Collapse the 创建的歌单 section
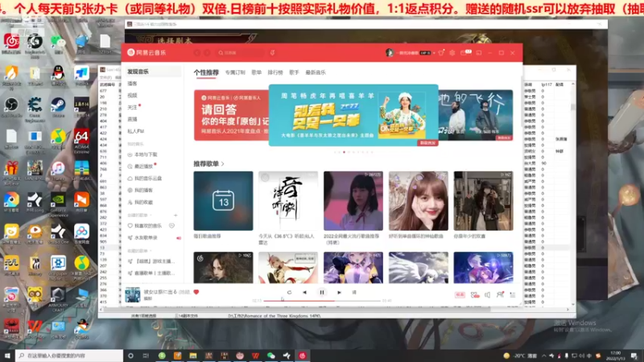This screenshot has width=644, height=362. click(139, 215)
